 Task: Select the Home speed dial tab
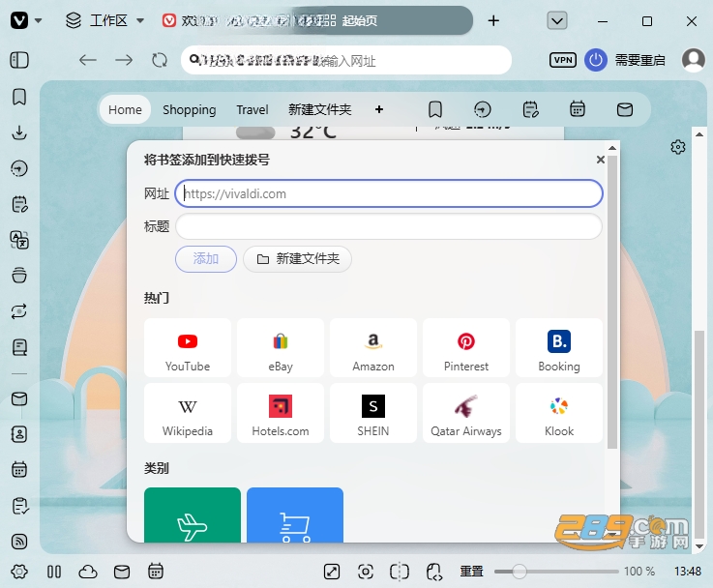(x=125, y=109)
